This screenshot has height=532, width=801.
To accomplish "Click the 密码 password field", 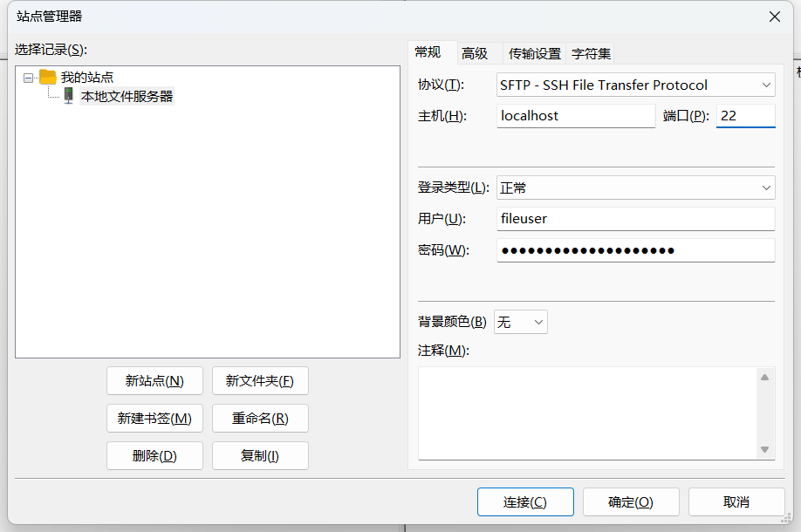I will click(635, 250).
